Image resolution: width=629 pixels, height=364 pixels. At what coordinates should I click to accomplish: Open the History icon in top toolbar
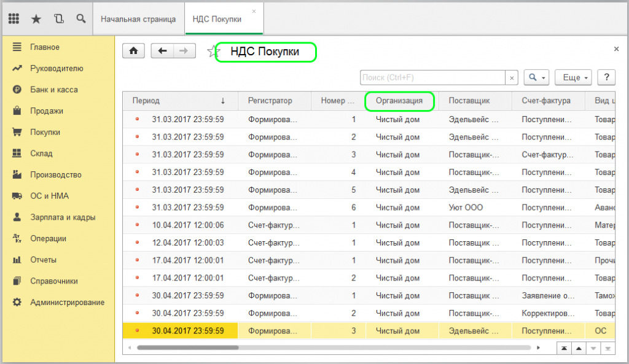pyautogui.click(x=58, y=19)
